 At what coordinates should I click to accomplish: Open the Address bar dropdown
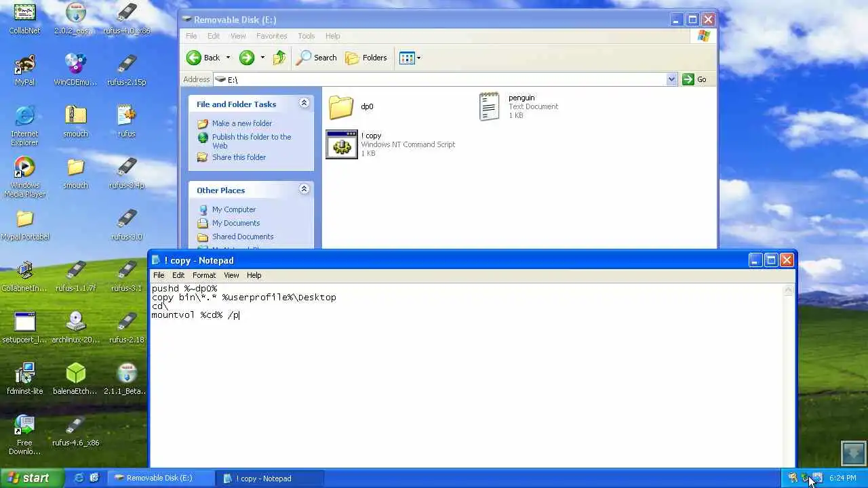671,79
